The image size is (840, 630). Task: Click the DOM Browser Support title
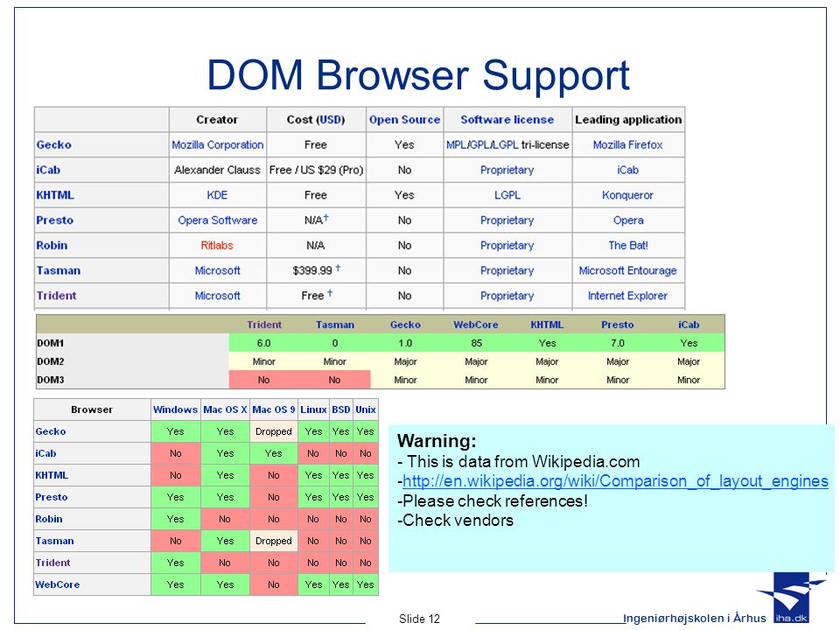(418, 75)
